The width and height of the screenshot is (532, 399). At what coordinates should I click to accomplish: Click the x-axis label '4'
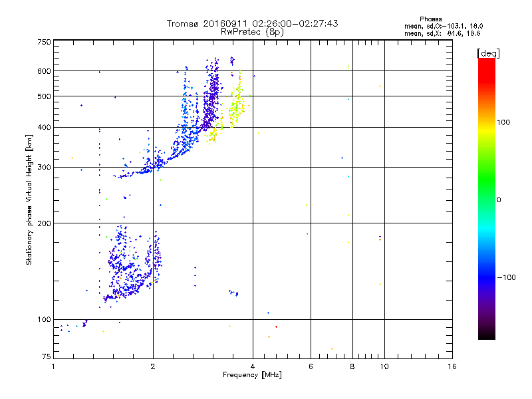[x=253, y=366]
